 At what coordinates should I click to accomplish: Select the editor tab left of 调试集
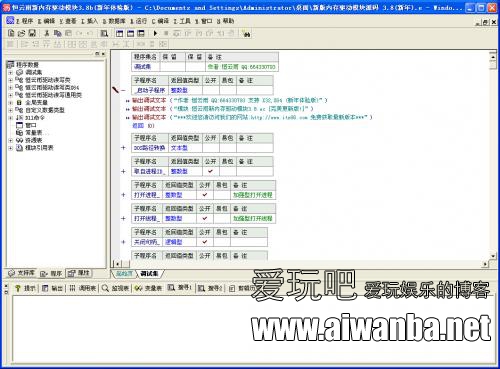coord(124,274)
